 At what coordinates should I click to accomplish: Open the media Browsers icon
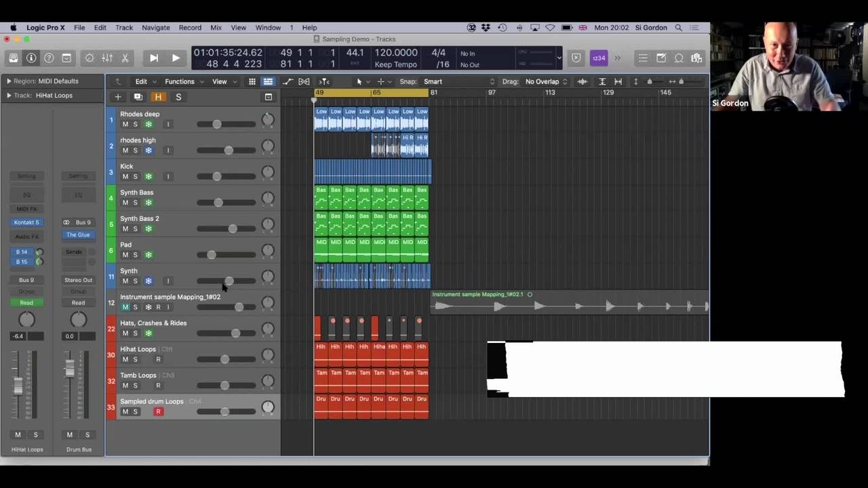[x=696, y=58]
